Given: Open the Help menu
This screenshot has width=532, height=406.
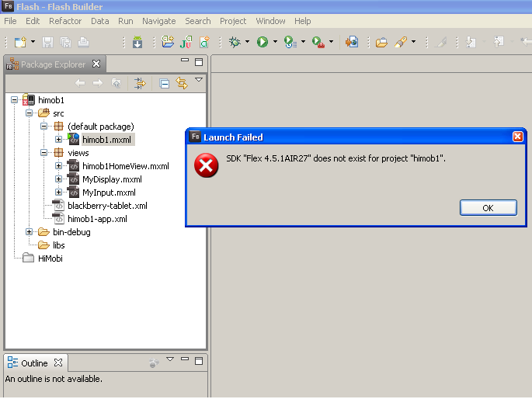Looking at the screenshot, I should [302, 21].
